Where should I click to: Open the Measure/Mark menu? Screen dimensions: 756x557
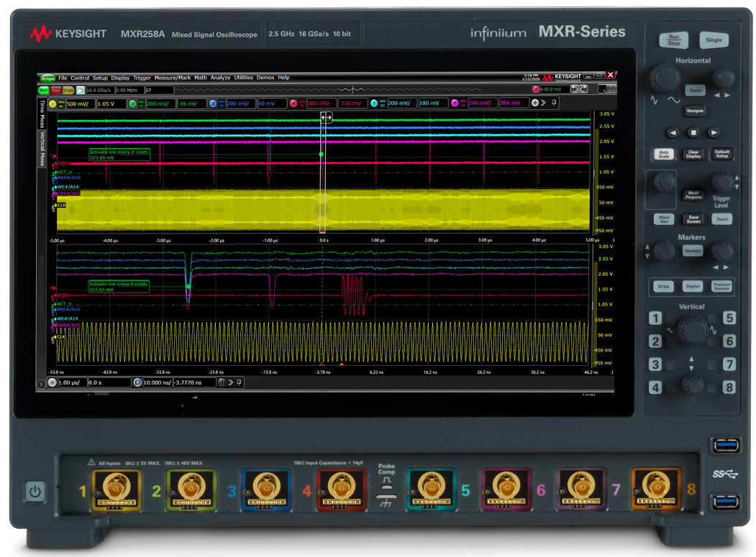coord(172,78)
